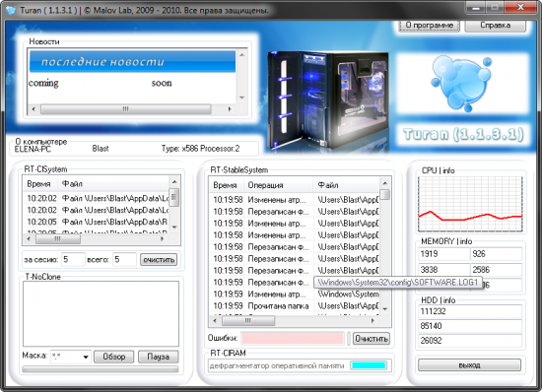542x392 pixels.
Task: Click the blue bubble Turan logo
Action: tap(462, 84)
